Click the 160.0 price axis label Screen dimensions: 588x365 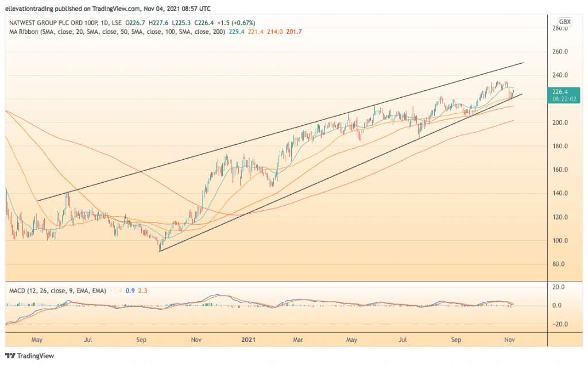(x=560, y=170)
